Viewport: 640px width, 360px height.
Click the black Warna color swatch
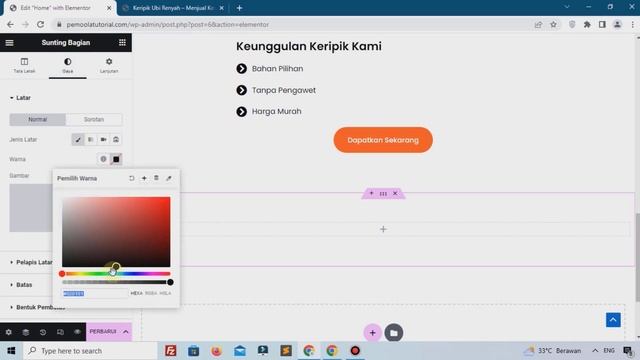[116, 159]
